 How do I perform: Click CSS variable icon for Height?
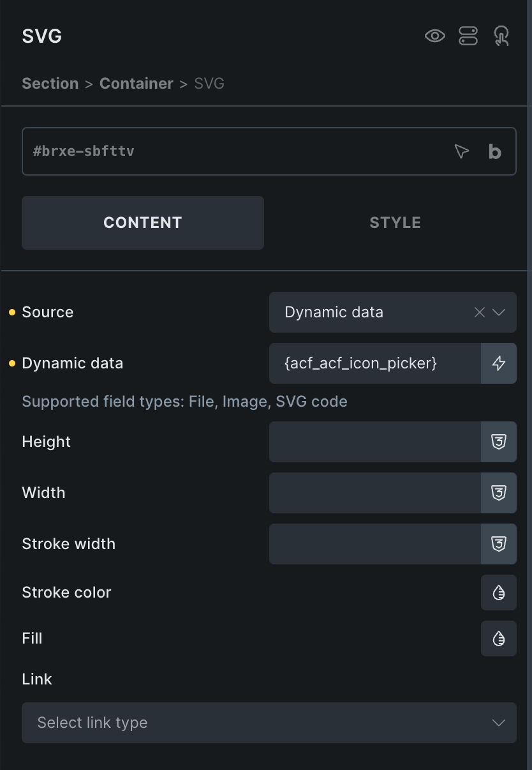click(499, 442)
